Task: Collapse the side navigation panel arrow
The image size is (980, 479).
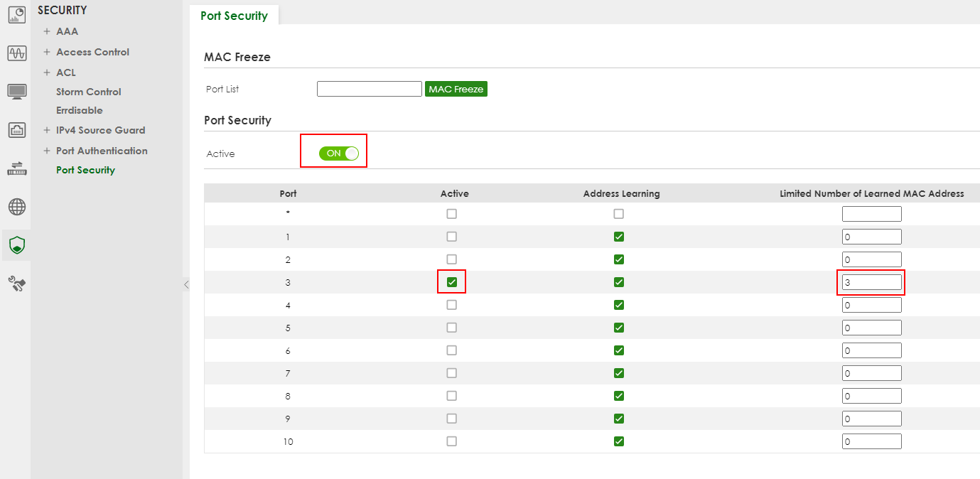Action: pos(186,284)
